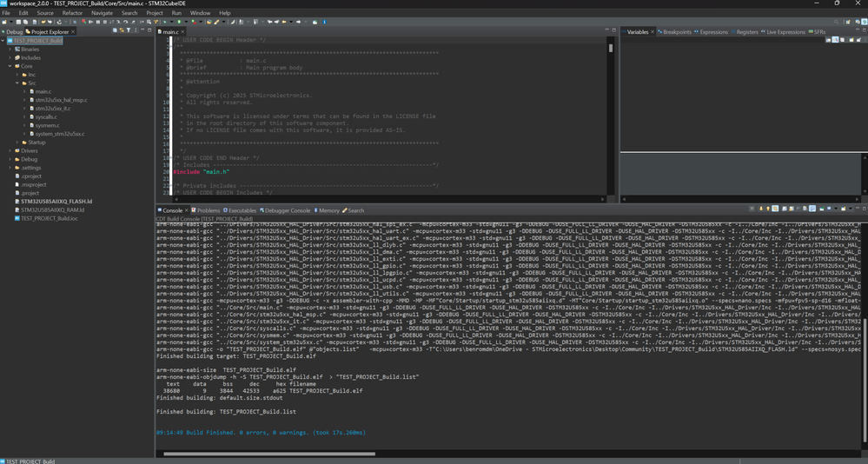Close the main.c editor tab
Screen dimensions: 868x464
coord(182,32)
